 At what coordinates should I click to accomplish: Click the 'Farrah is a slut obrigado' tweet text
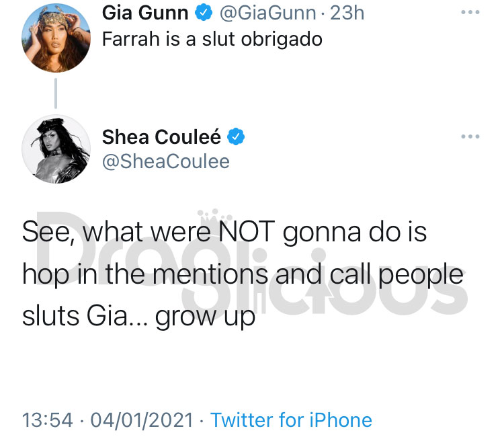(x=212, y=39)
